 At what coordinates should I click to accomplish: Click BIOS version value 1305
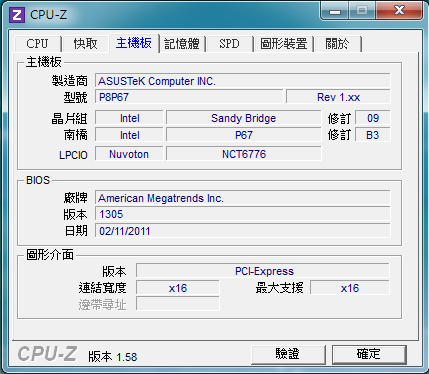click(243, 214)
